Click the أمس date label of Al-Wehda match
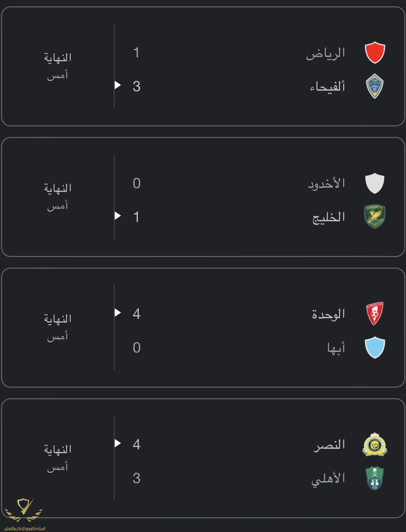Viewport: 406px width, 532px height. pyautogui.click(x=58, y=336)
